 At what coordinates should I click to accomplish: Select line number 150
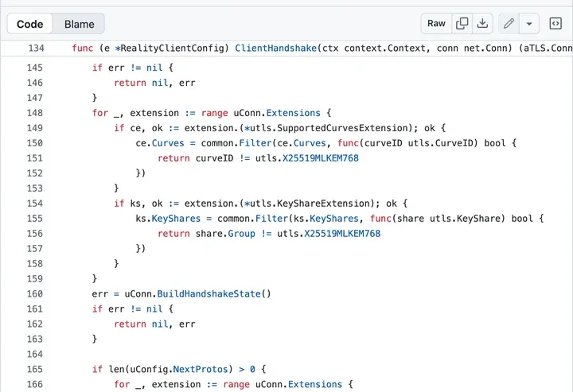click(x=35, y=143)
